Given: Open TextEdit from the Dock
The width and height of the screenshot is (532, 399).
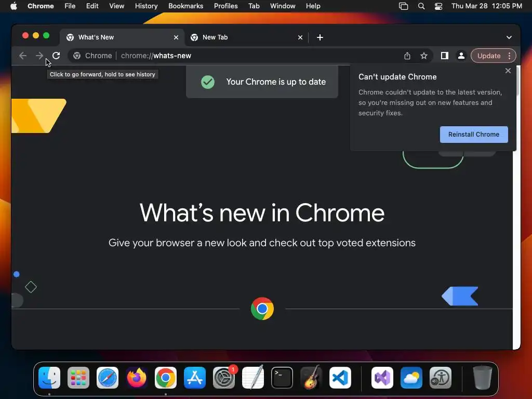Looking at the screenshot, I should point(253,377).
